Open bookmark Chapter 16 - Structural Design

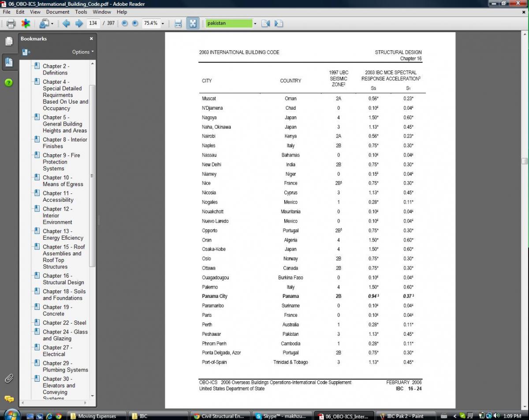pyautogui.click(x=63, y=279)
